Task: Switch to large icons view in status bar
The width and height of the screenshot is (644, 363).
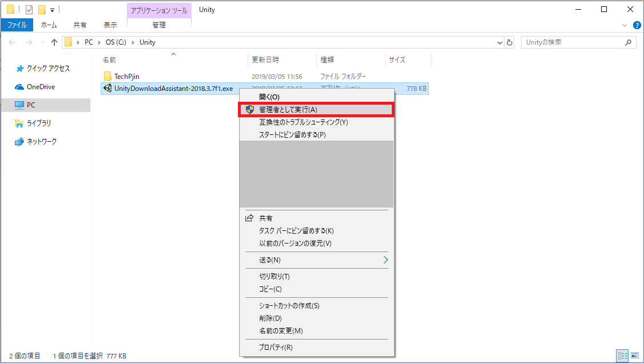Action: coord(635,356)
